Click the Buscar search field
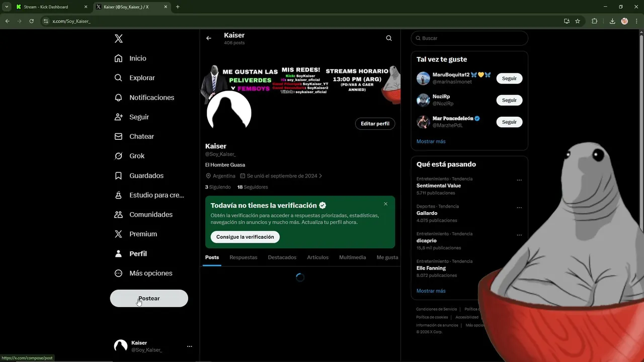Viewport: 644px width, 362px height. click(469, 38)
